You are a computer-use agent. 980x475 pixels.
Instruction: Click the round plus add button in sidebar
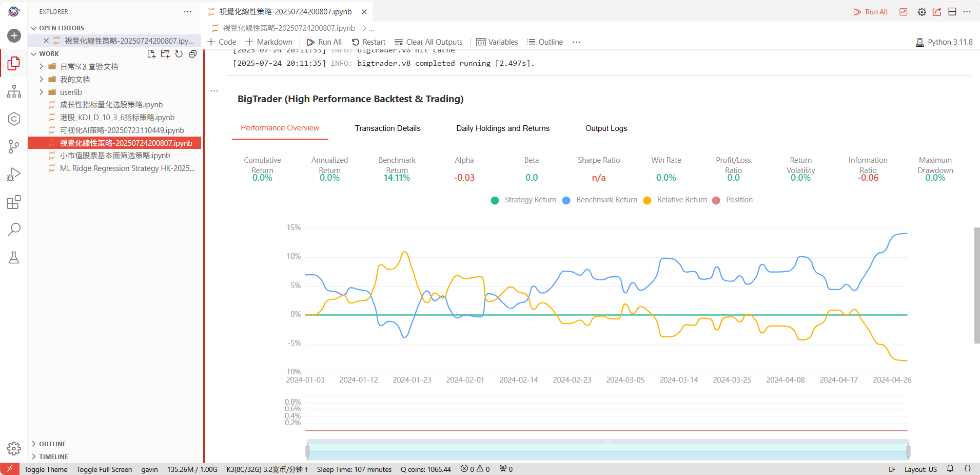coord(14,35)
